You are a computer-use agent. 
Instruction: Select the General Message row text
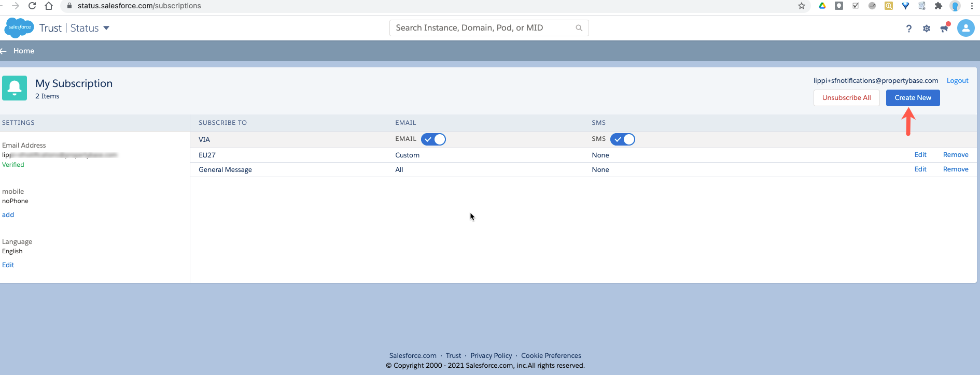225,170
